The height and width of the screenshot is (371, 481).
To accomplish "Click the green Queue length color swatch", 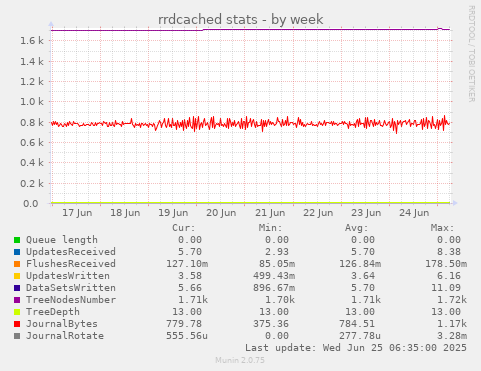I will click(17, 240).
